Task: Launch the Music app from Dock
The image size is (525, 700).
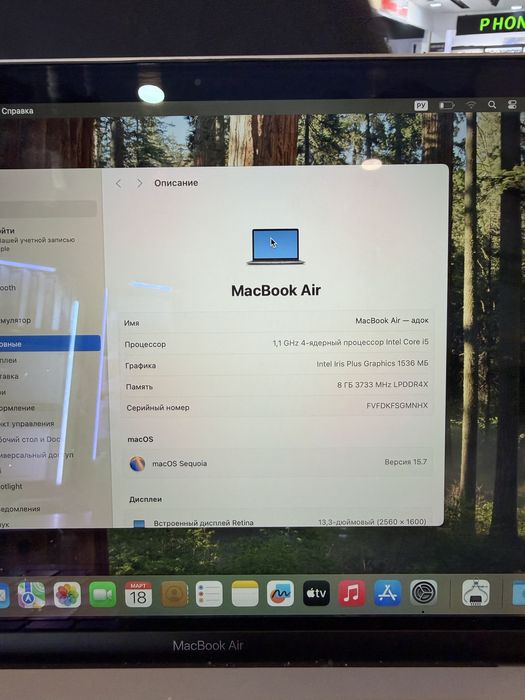Action: coord(352,593)
